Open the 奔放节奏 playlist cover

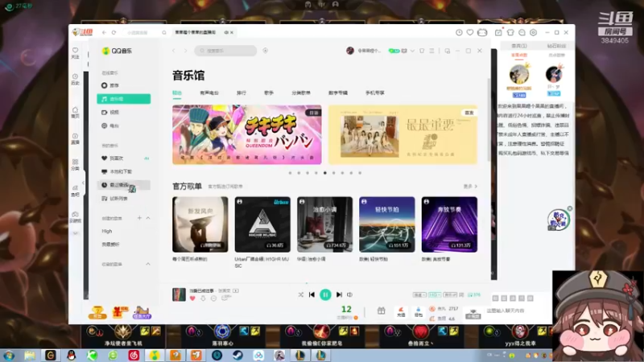pyautogui.click(x=449, y=224)
